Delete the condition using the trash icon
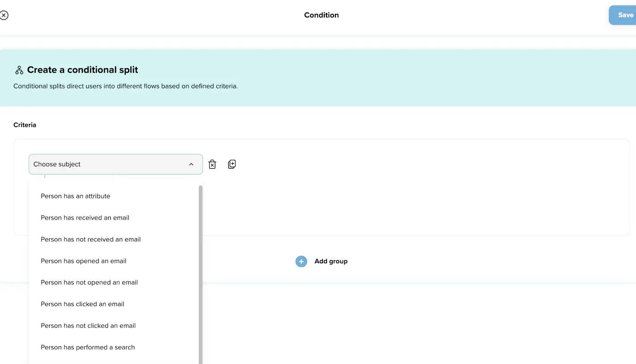Viewport: 636px width, 364px height. coord(212,164)
